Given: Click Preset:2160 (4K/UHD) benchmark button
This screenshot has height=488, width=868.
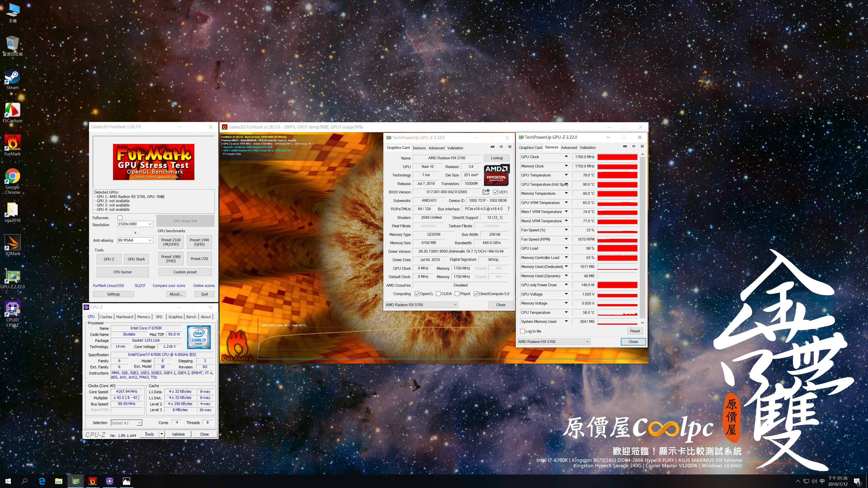Looking at the screenshot, I should 171,242.
